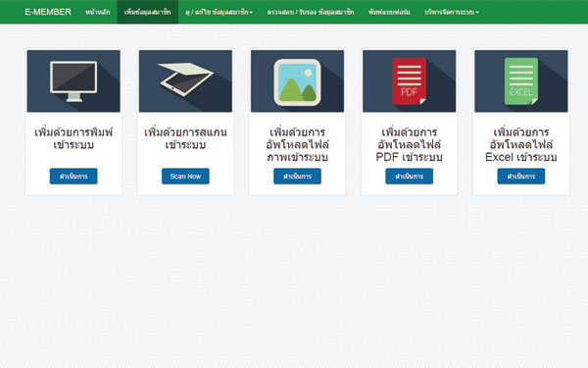The image size is (588, 368).
Task: Open the พิมพ์แบบฟอร์ม menu item
Action: pyautogui.click(x=389, y=12)
